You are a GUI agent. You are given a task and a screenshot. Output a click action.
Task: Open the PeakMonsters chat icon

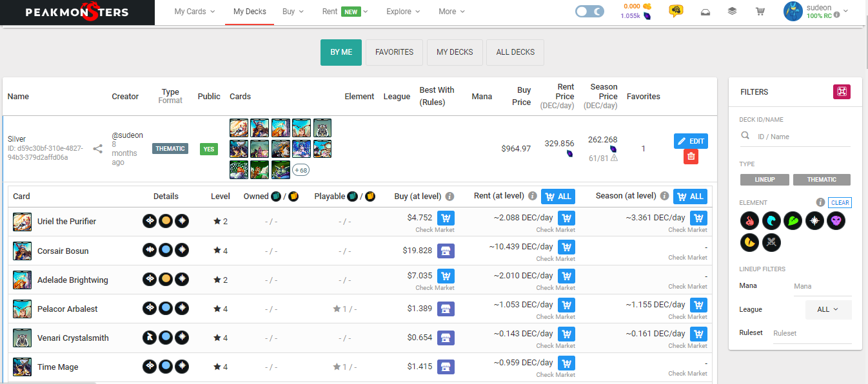pos(676,12)
